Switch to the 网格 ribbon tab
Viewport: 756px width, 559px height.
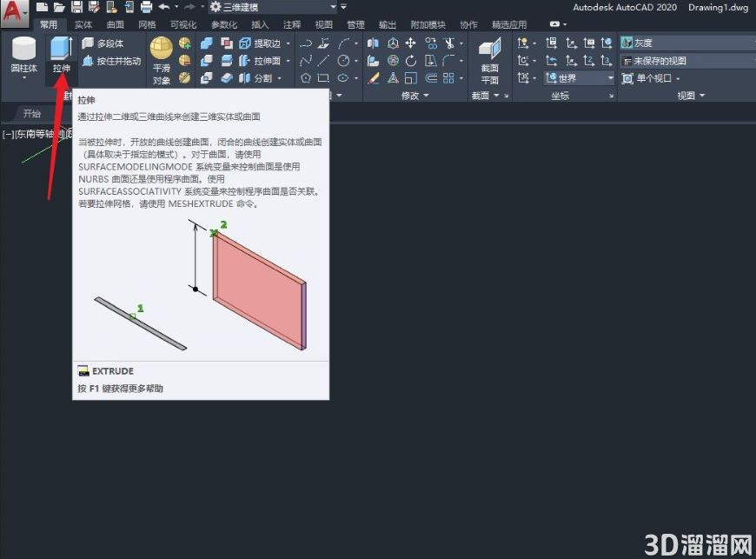147,24
